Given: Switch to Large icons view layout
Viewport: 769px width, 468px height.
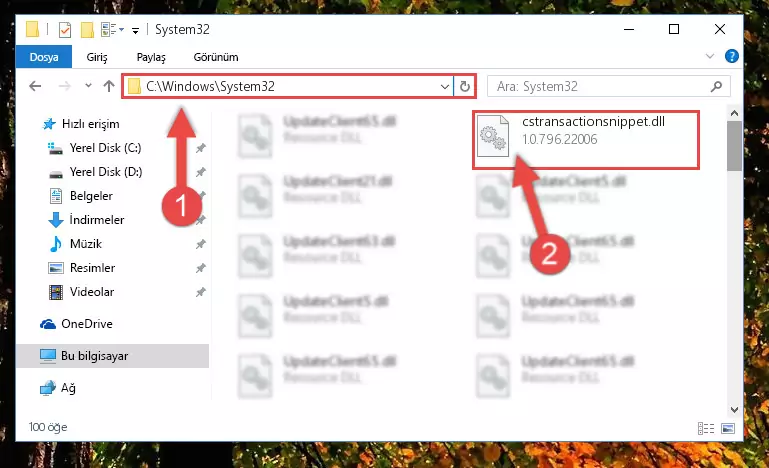Looking at the screenshot, I should [728, 428].
